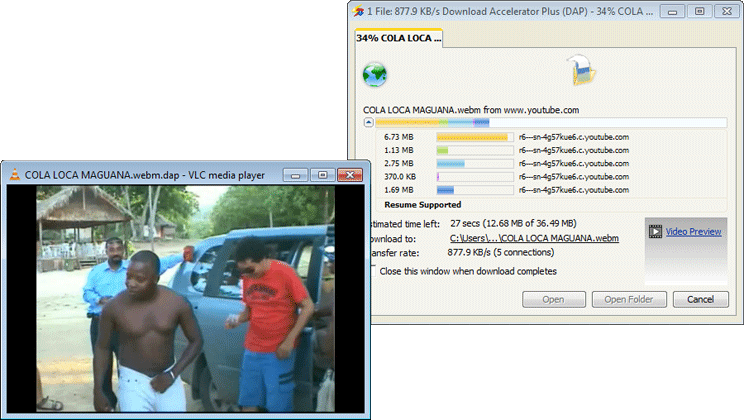Minimize the VLC media player window
744x420 pixels.
(295, 175)
